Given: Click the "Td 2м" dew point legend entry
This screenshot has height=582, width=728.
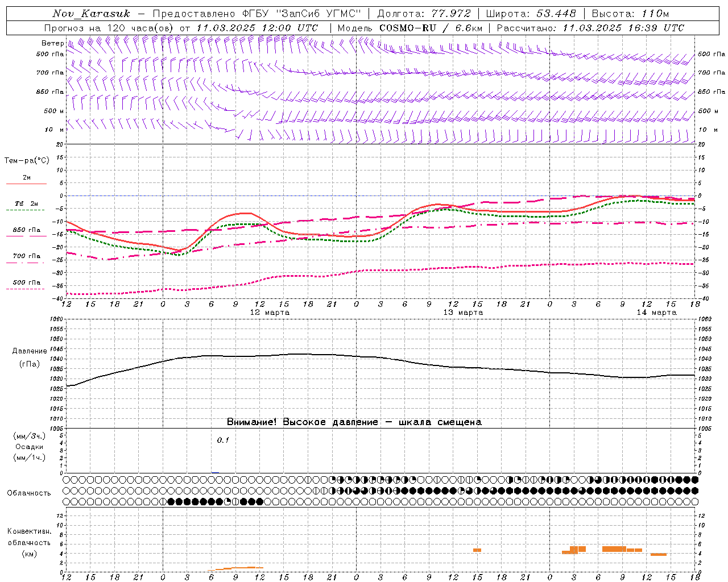Looking at the screenshot, I should click(27, 203).
